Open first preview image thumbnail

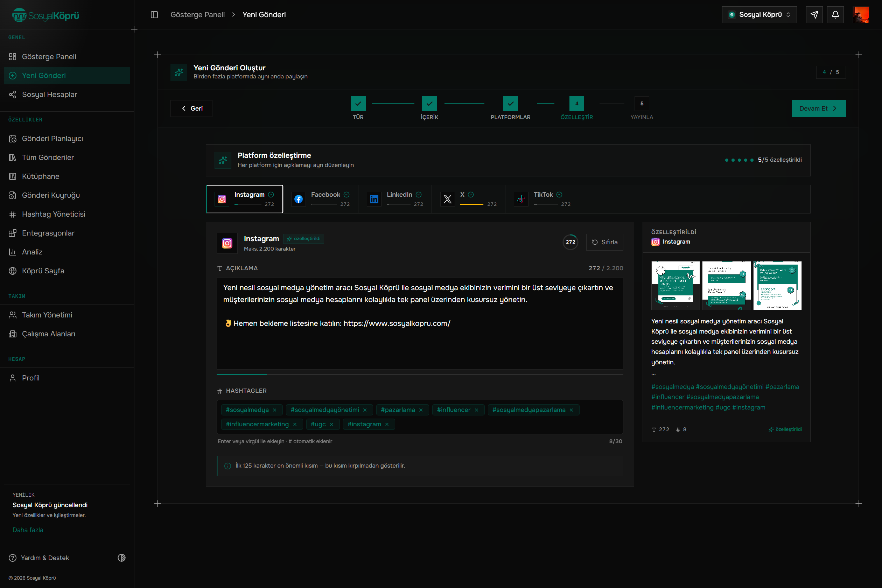click(x=675, y=285)
